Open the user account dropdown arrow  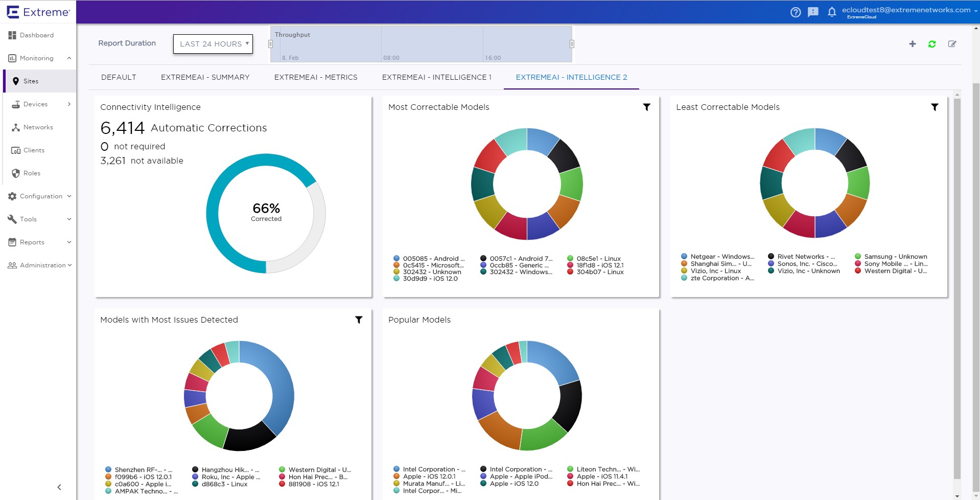point(975,11)
